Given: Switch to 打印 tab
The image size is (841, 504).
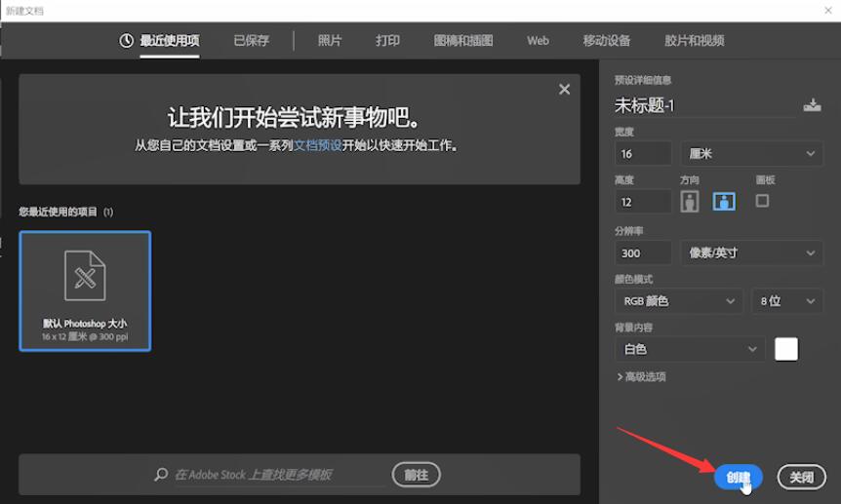Looking at the screenshot, I should [x=387, y=40].
